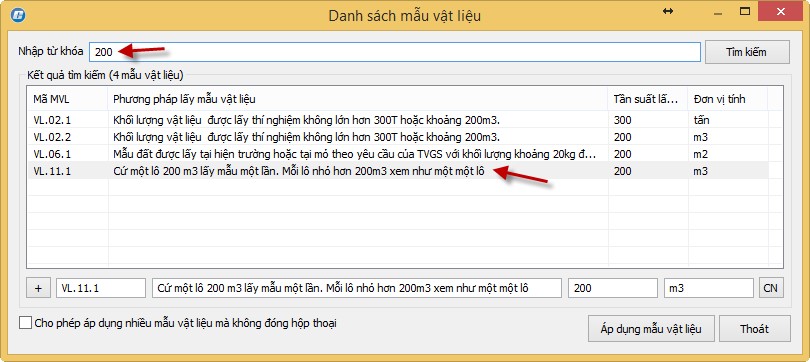Click the frequency edit field showing 200
This screenshot has width=810, height=362.
click(613, 288)
